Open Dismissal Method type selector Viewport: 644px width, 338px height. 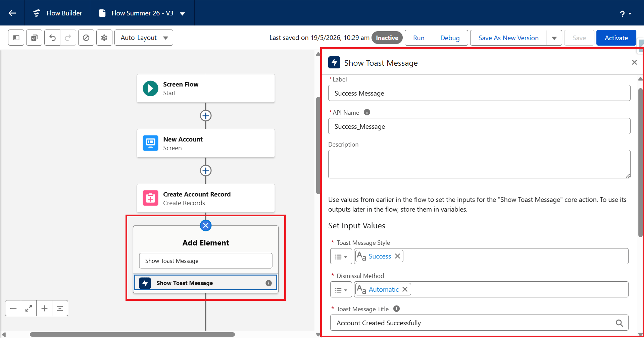click(341, 290)
